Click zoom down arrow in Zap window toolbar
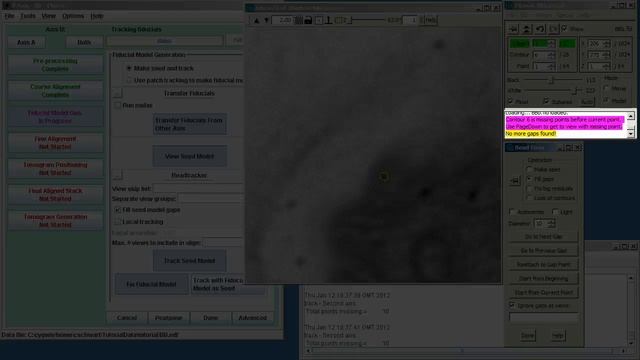The image size is (640, 360). coord(266,20)
